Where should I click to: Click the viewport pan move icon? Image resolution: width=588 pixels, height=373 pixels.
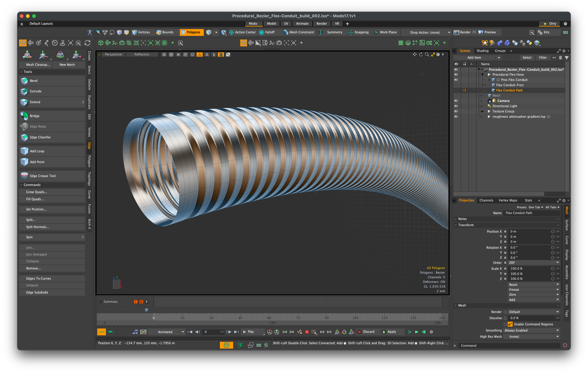(414, 55)
